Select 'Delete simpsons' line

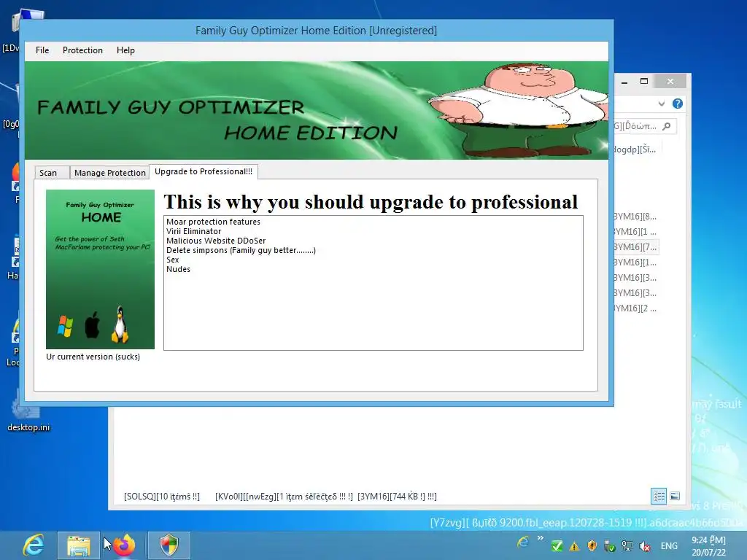pos(241,251)
